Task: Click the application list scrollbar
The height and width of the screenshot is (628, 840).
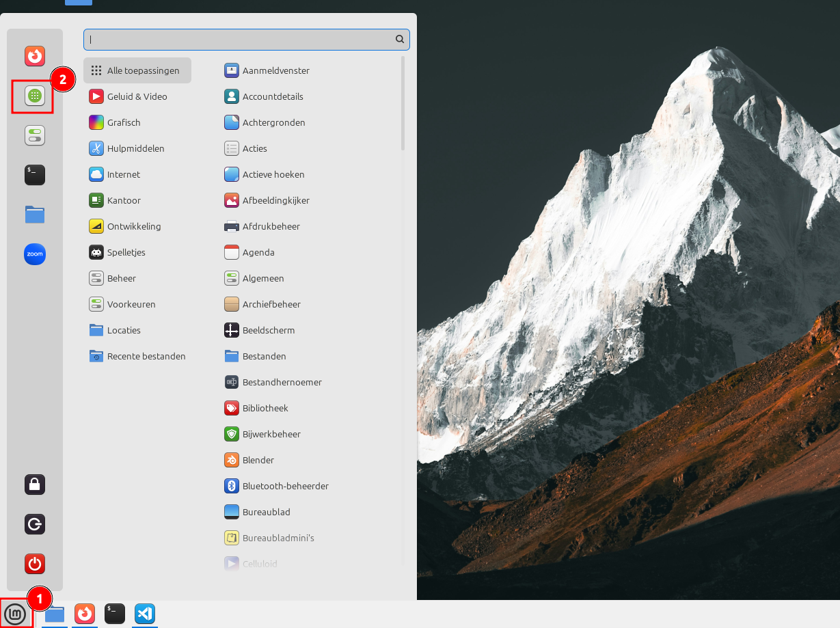Action: click(403, 103)
